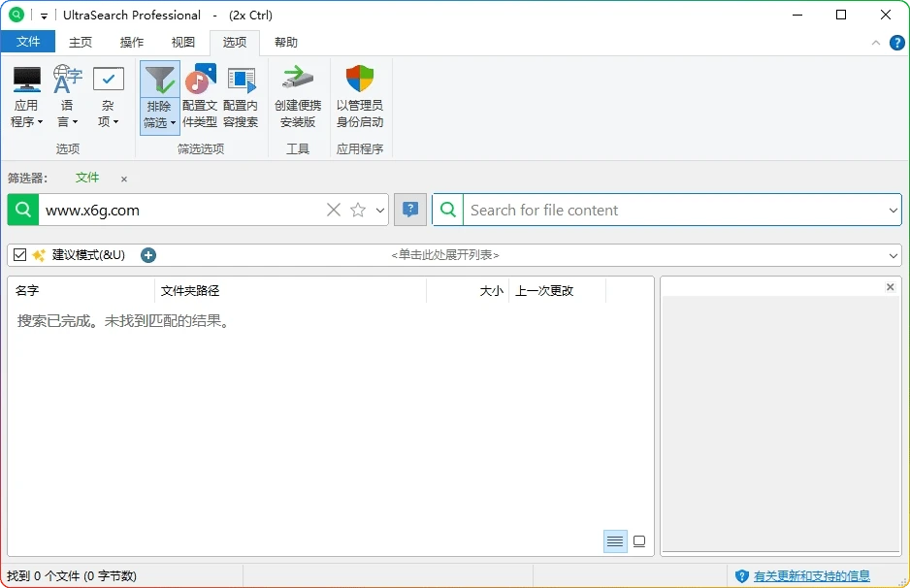Remove the 文件 filter with x
The image size is (910, 588).
coord(123,179)
